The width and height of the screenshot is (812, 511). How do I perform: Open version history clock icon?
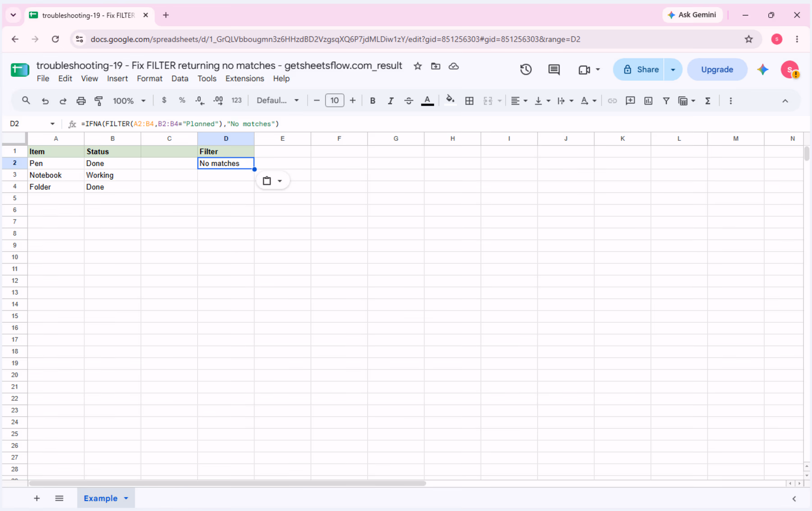[x=526, y=70]
